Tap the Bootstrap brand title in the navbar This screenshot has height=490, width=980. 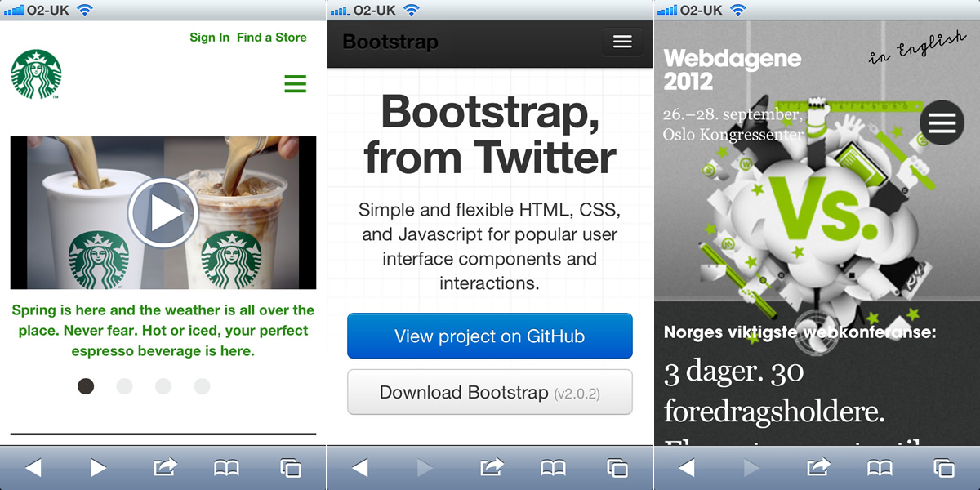click(390, 42)
